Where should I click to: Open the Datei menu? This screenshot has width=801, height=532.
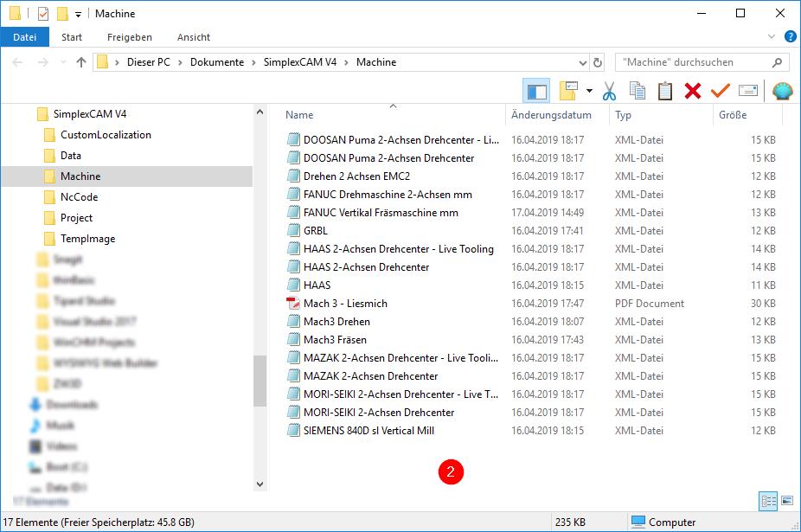(x=25, y=37)
